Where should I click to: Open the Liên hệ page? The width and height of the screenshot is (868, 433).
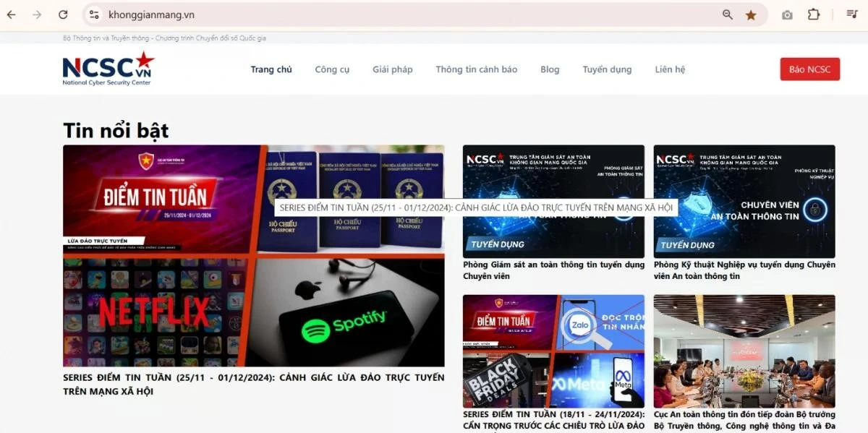670,69
